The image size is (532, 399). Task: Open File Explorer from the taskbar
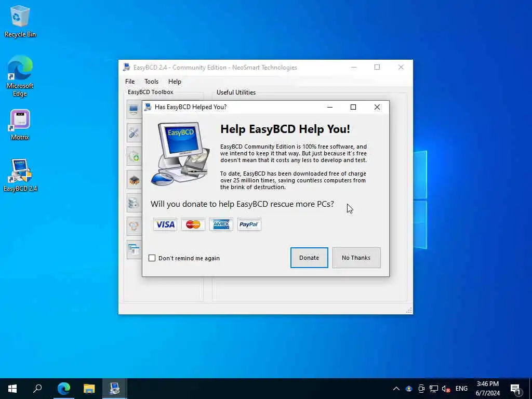tap(89, 389)
